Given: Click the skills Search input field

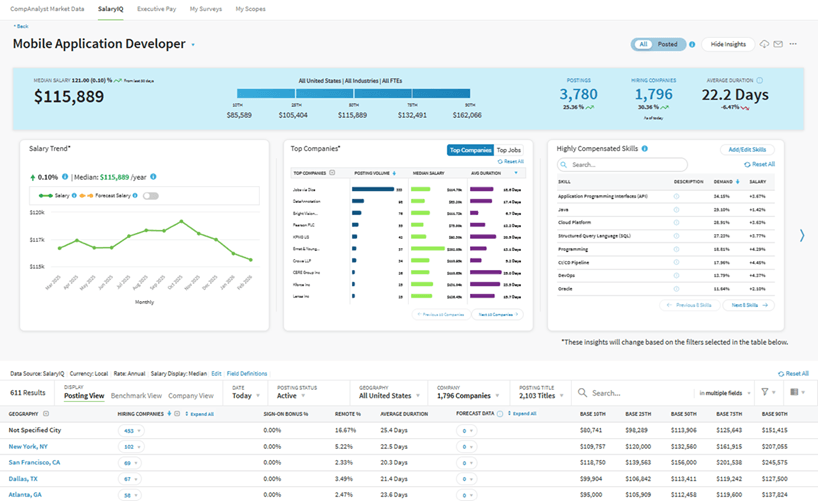Looking at the screenshot, I should click(x=622, y=165).
